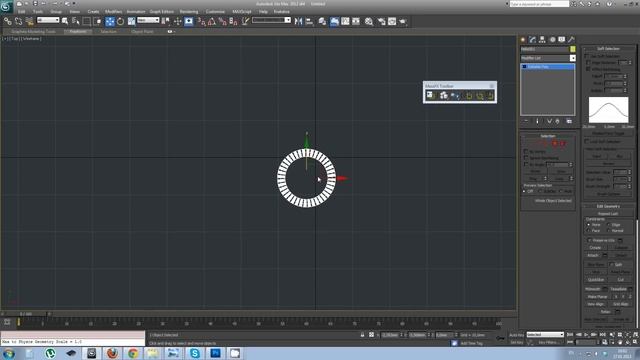The height and width of the screenshot is (360, 640).
Task: Click the Select and Manipulate icon
Action: (x=177, y=21)
